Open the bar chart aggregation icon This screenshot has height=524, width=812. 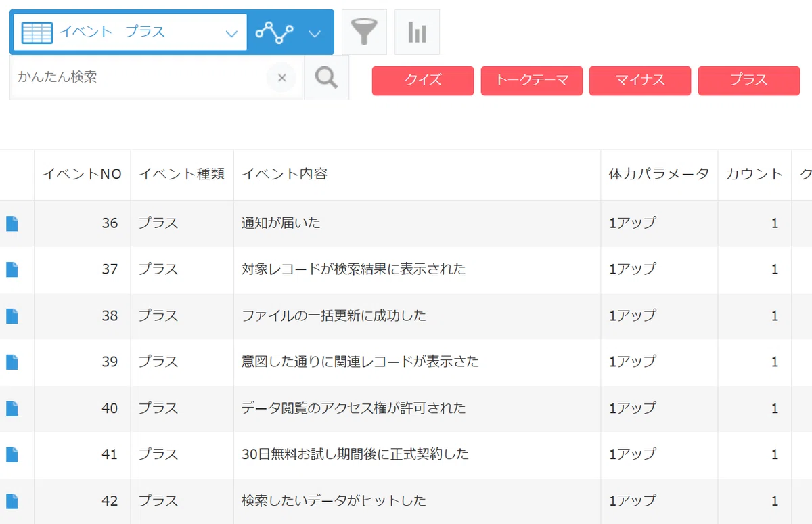coord(417,32)
